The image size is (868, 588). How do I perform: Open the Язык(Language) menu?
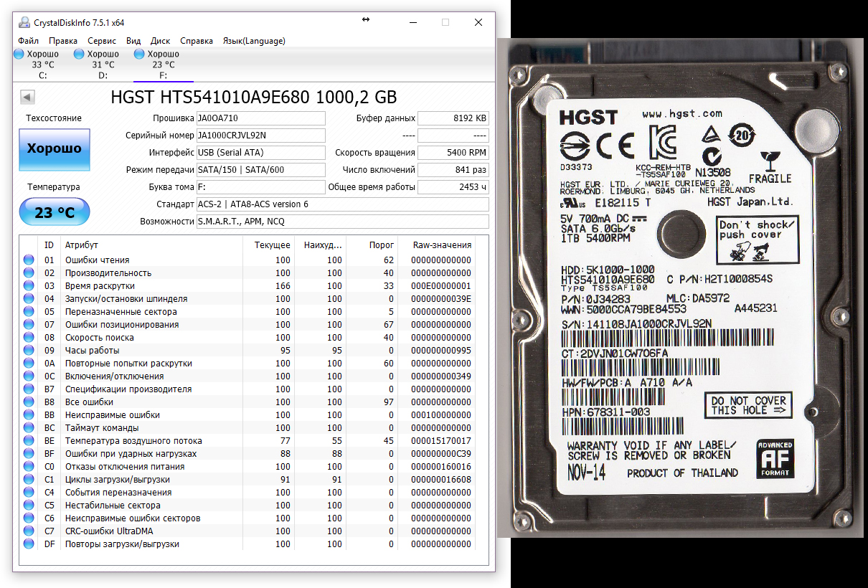254,41
